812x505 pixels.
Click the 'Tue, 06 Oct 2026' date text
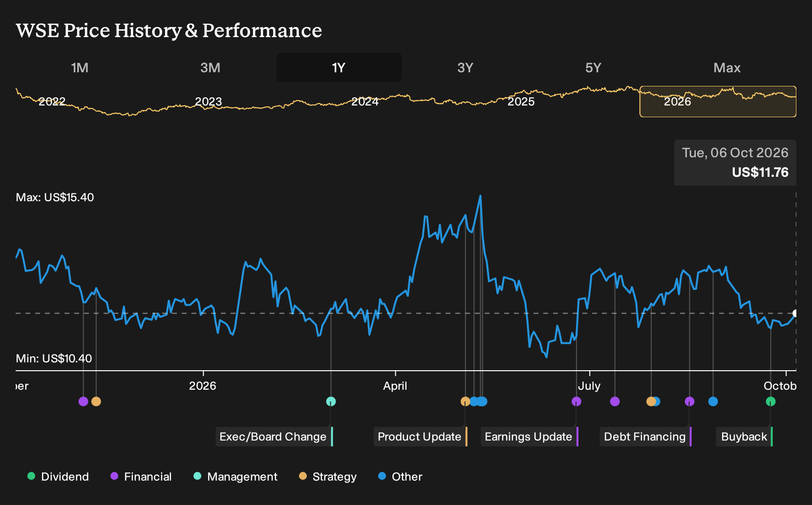coord(735,153)
